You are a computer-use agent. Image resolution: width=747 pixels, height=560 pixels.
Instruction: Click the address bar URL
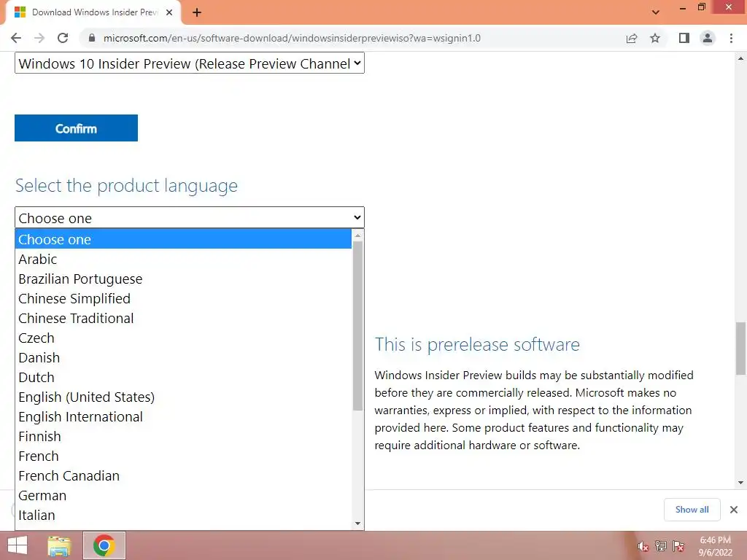(x=292, y=38)
